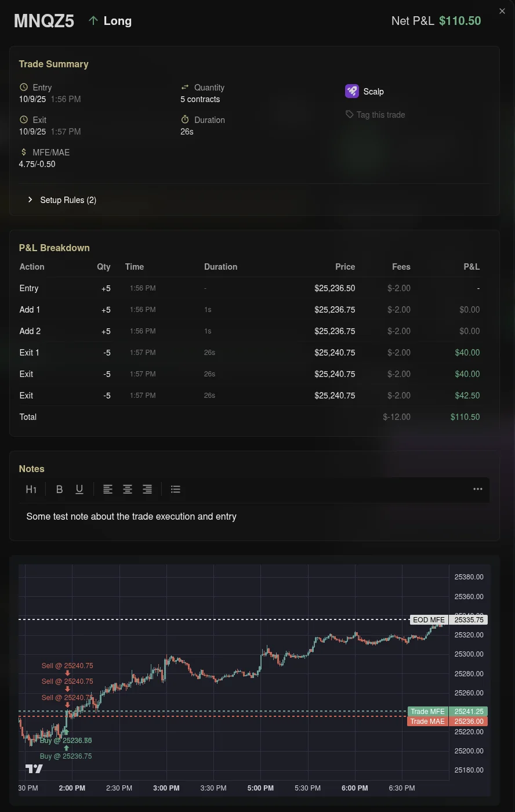This screenshot has height=812, width=515.
Task: Click the Entry row price $25,236.50
Action: tap(335, 288)
